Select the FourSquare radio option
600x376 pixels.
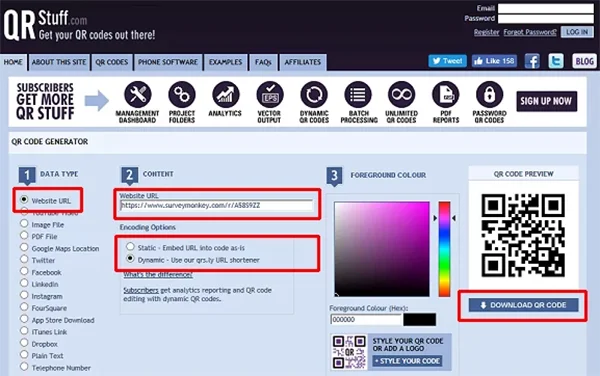click(x=24, y=307)
